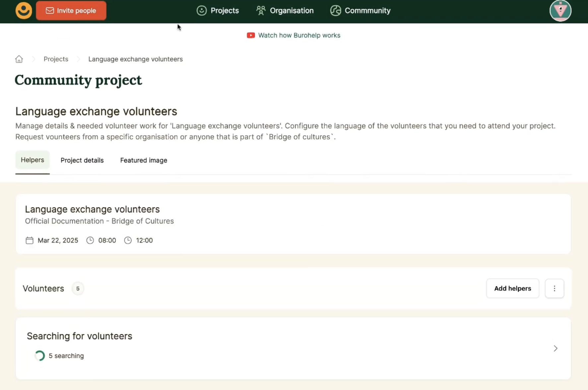Click the calendar icon next to Mar 22
The image size is (588, 390).
29,240
